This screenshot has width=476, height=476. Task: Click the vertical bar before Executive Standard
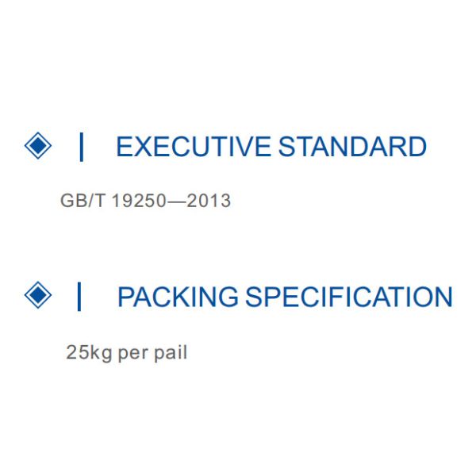pos(81,147)
